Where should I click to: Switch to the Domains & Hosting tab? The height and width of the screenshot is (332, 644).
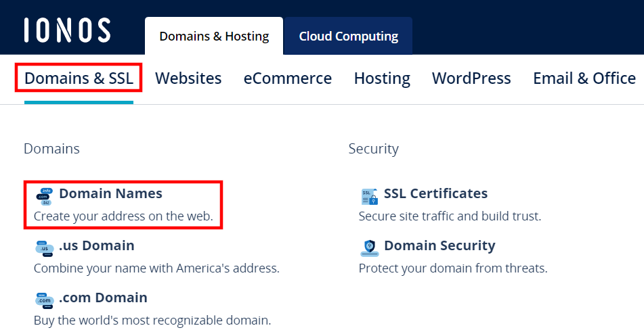pos(214,37)
